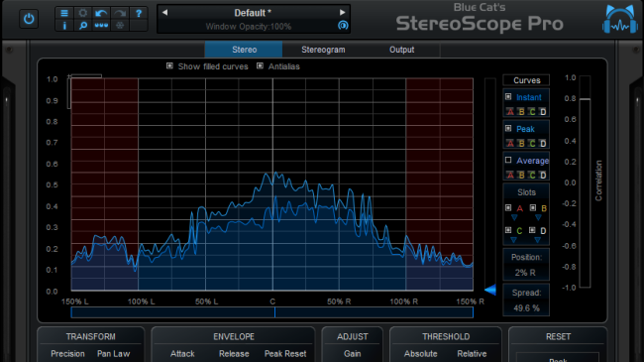Expand the dropdown arrow under slot D
The width and height of the screenshot is (644, 362).
point(537,240)
